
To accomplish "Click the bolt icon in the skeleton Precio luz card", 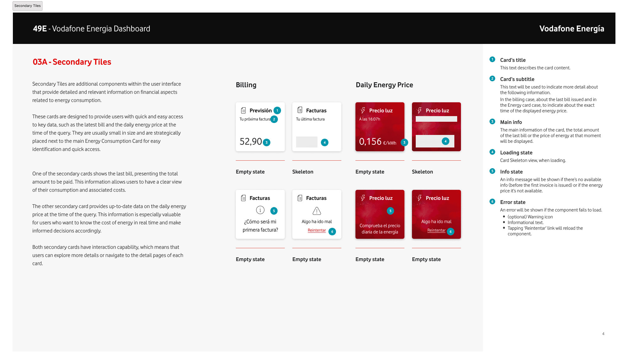I will [420, 110].
